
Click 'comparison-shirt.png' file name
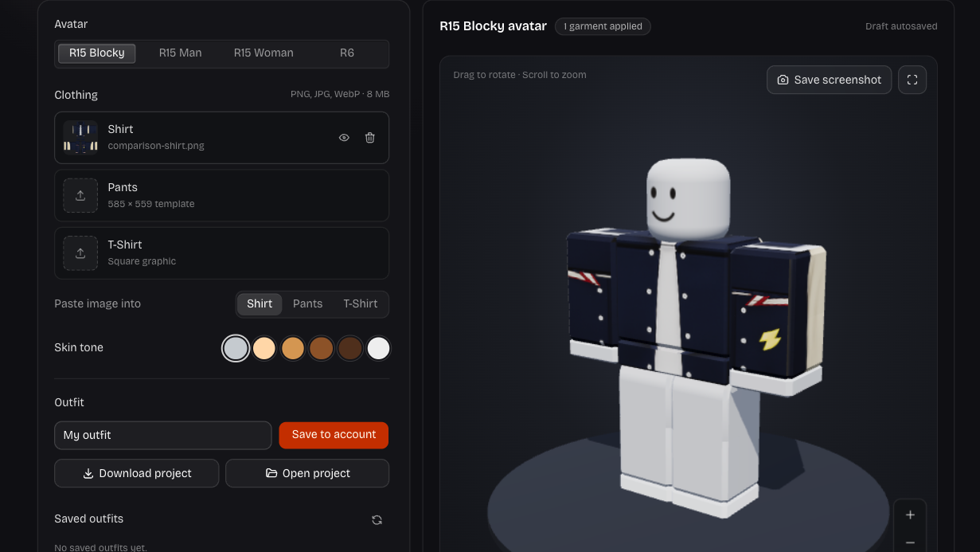(x=156, y=146)
